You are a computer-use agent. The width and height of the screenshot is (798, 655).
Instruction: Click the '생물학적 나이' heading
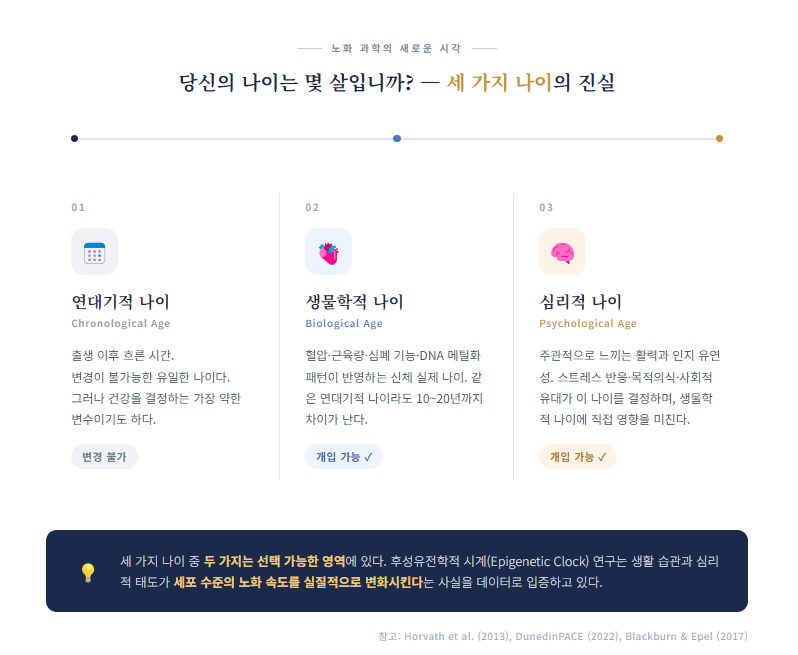click(x=354, y=302)
